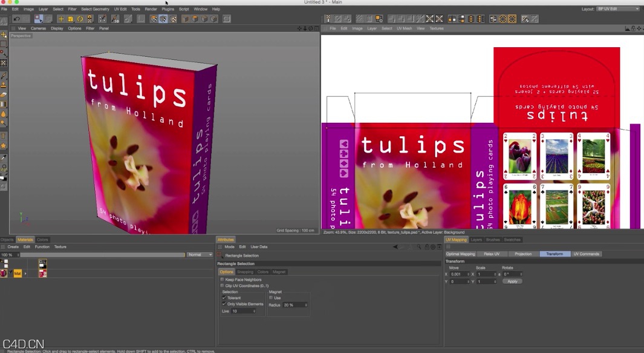Viewport: 644px width, 353px height.
Task: Select the Rectangle Selection tool icon in Attributes
Action: [220, 255]
